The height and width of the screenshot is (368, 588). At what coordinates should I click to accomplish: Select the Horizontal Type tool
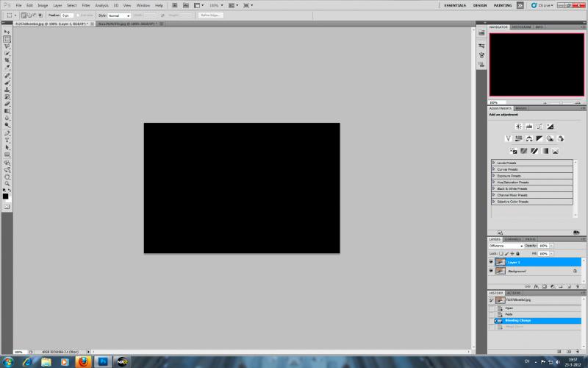click(7, 141)
